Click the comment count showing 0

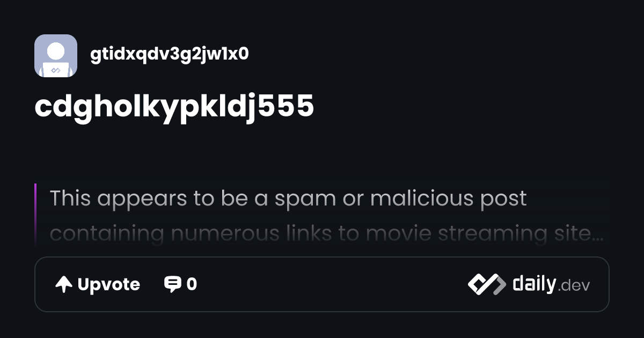(192, 284)
